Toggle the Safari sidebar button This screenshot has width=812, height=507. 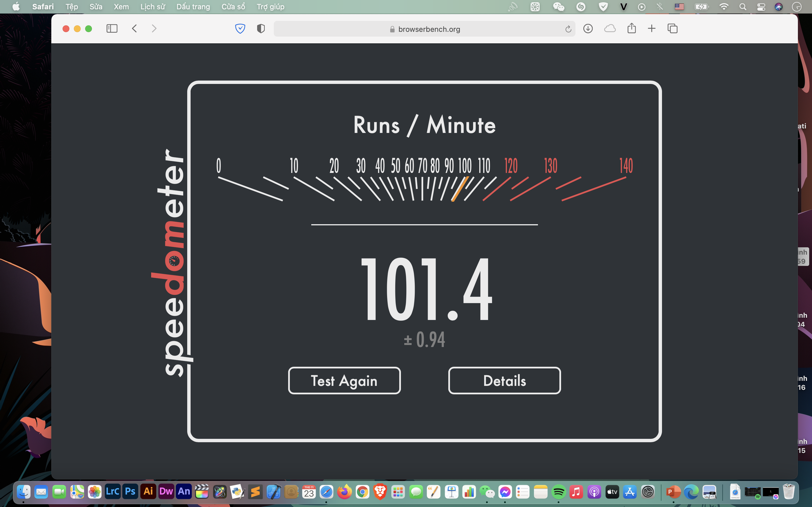coord(112,28)
